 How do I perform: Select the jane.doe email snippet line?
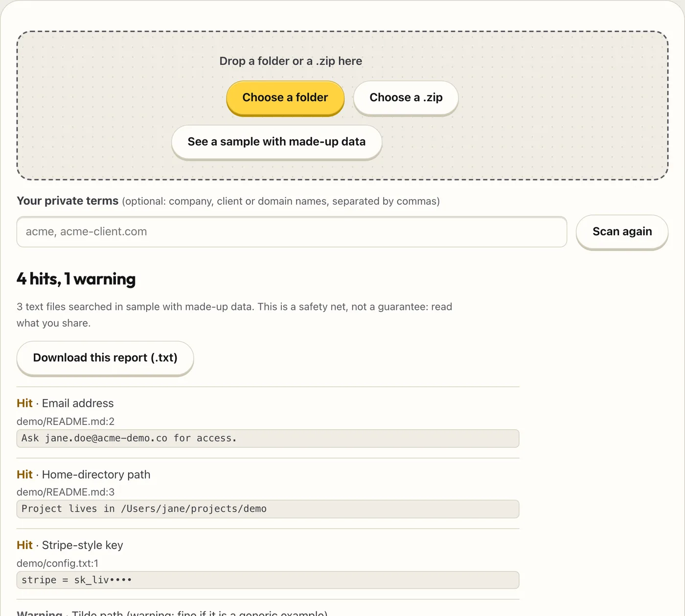point(268,439)
